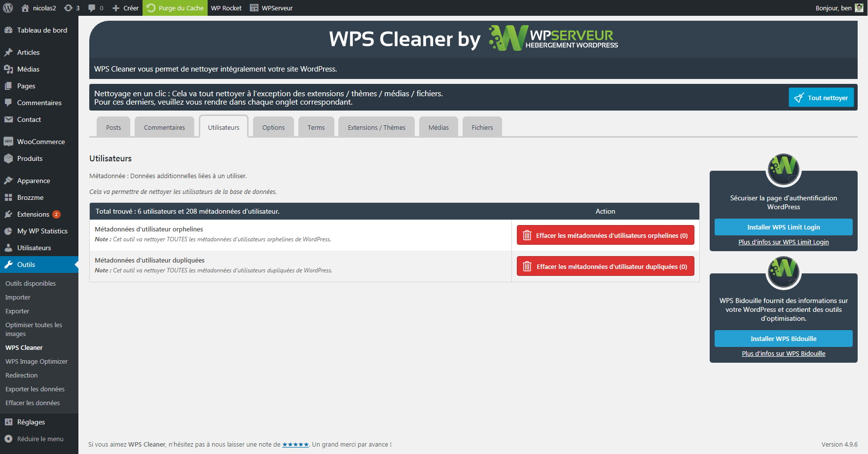868x454 pixels.
Task: Click the Créer plus icon
Action: click(116, 8)
